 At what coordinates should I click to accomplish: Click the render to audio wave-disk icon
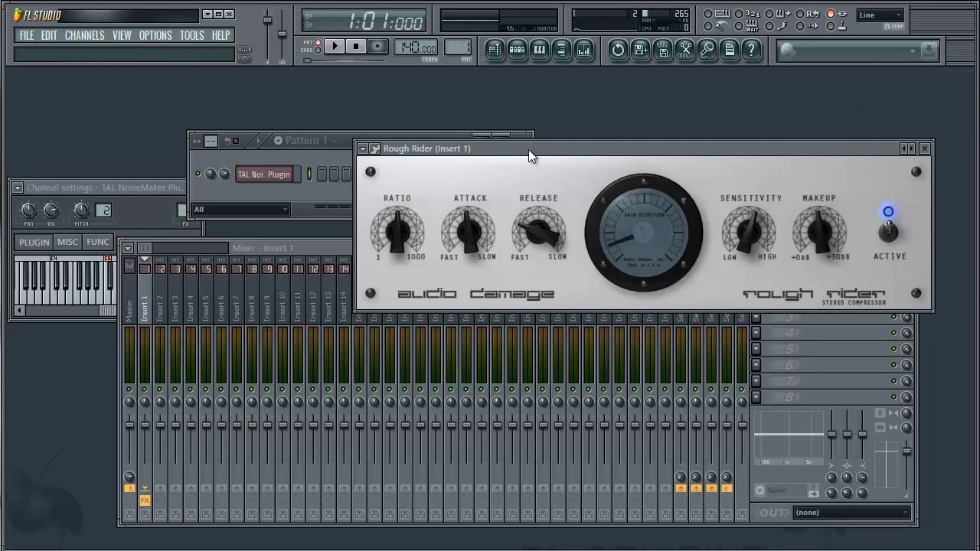coord(663,51)
